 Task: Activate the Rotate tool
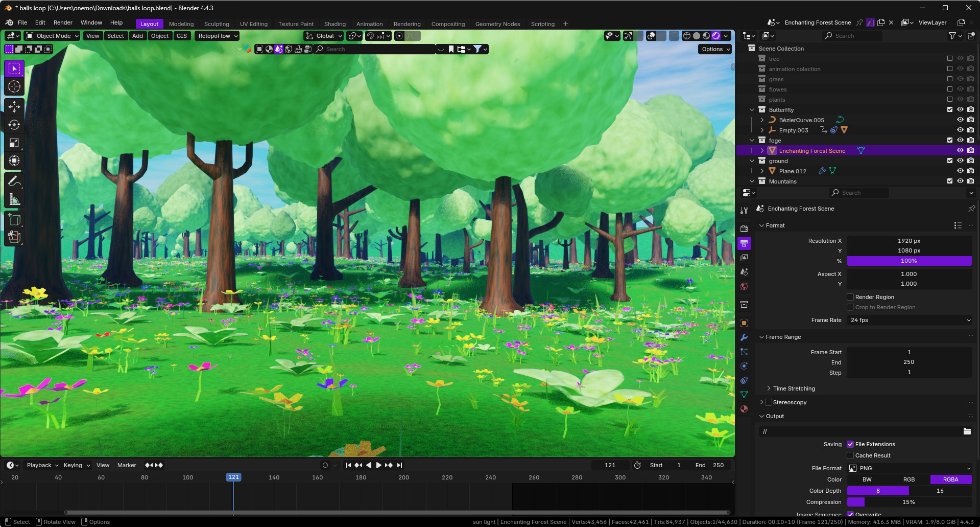pyautogui.click(x=14, y=125)
